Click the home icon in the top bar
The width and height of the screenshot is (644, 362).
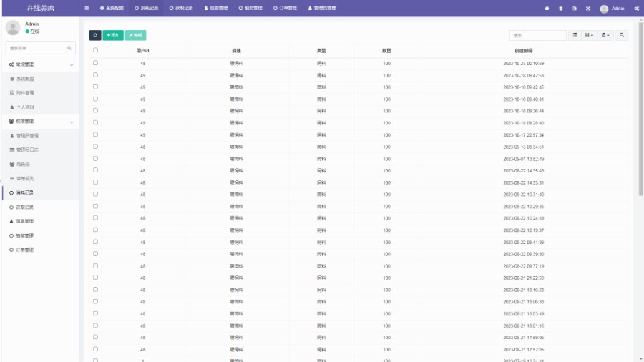547,8
